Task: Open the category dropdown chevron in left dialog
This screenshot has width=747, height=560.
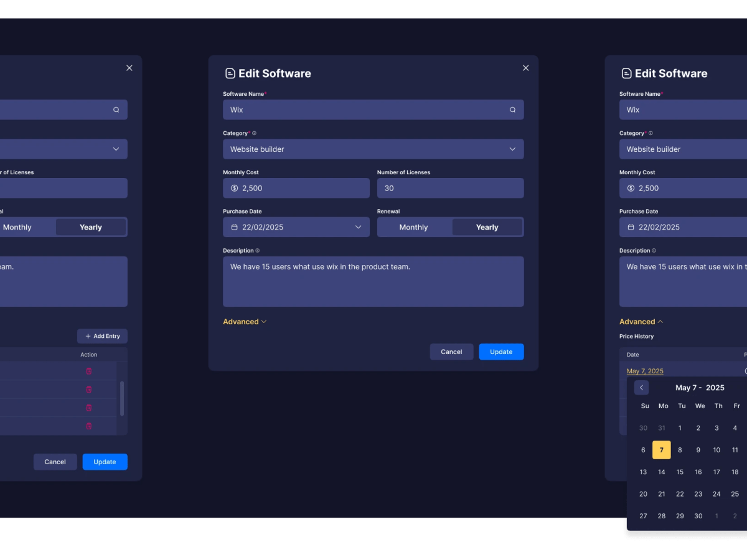Action: (x=116, y=149)
